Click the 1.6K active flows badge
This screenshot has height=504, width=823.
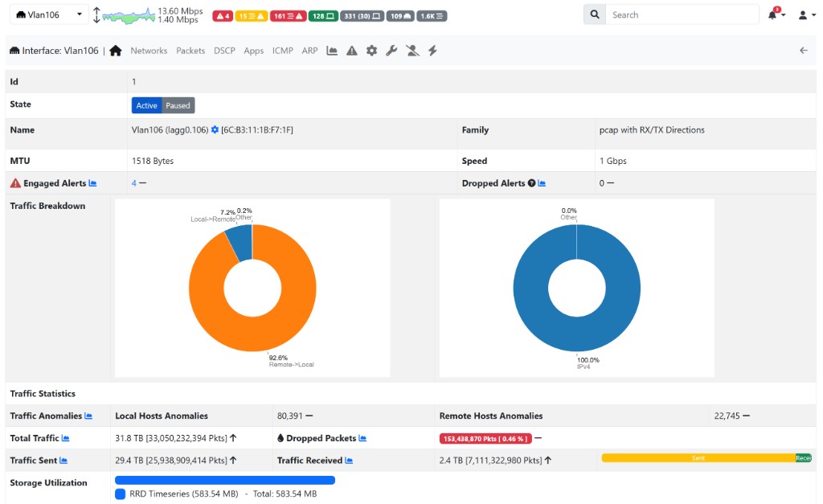pos(432,14)
